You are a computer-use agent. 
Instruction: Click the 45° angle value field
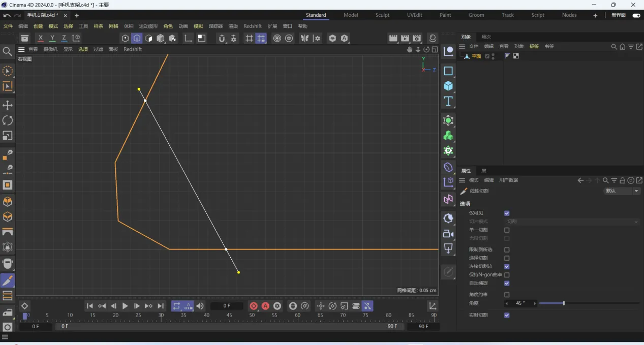pyautogui.click(x=521, y=303)
